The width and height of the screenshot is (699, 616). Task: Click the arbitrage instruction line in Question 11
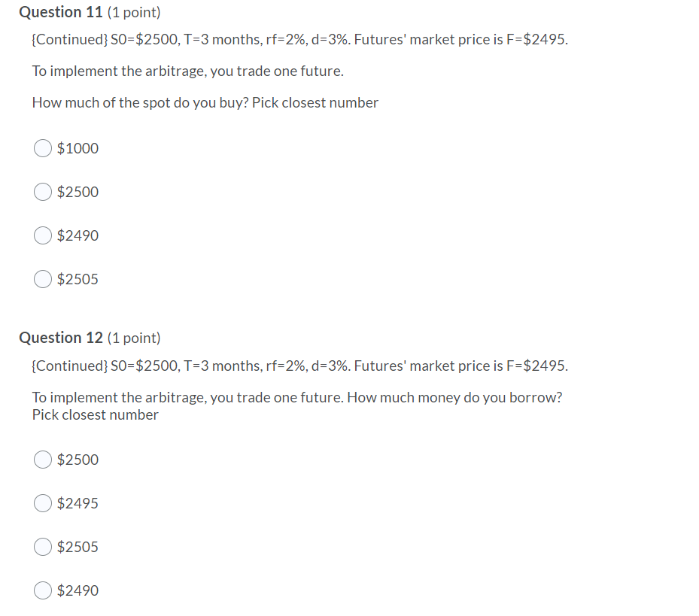(173, 71)
